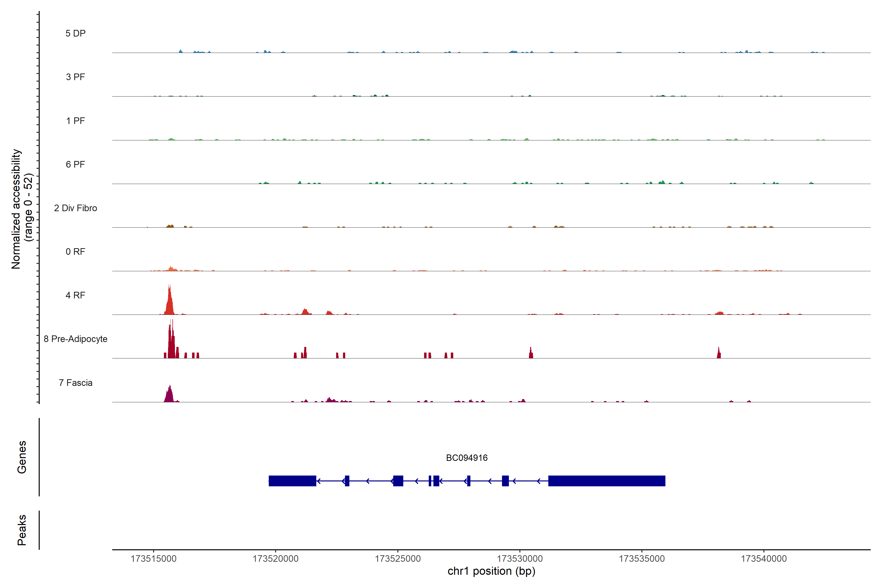The image size is (882, 588).
Task: Click the tall red peak in 4 RF track
Action: (170, 304)
